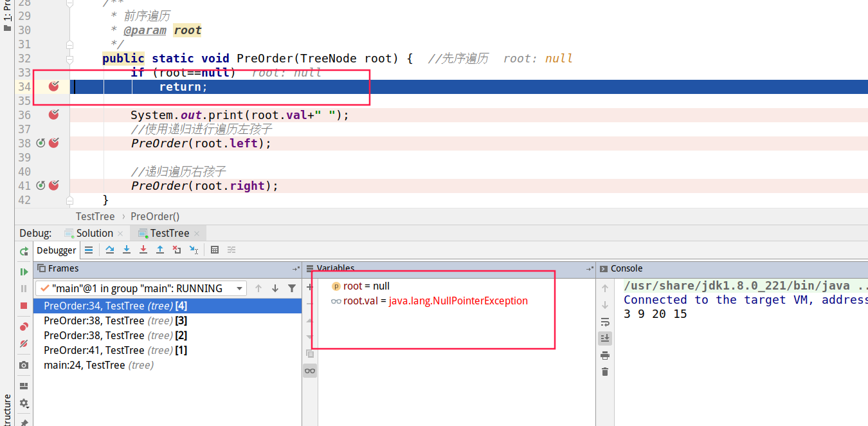Screen dimensions: 868x426
Task: Open Evaluate Expression calculator
Action: pos(215,250)
